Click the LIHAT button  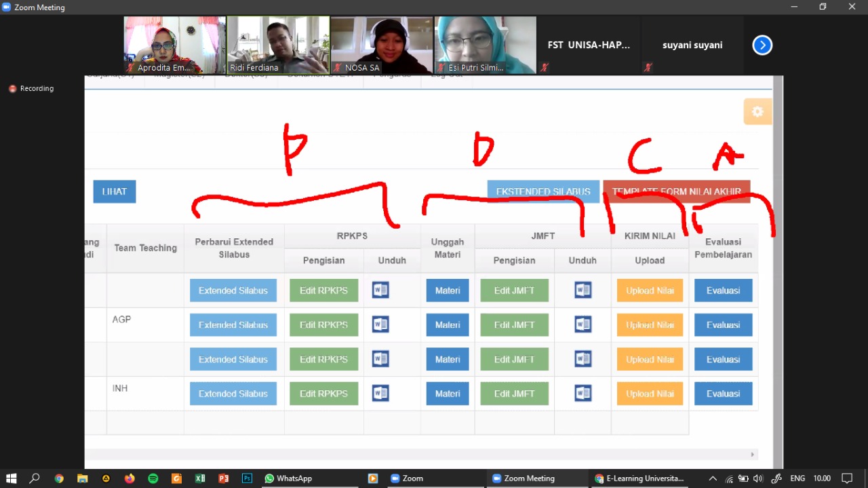(x=115, y=191)
